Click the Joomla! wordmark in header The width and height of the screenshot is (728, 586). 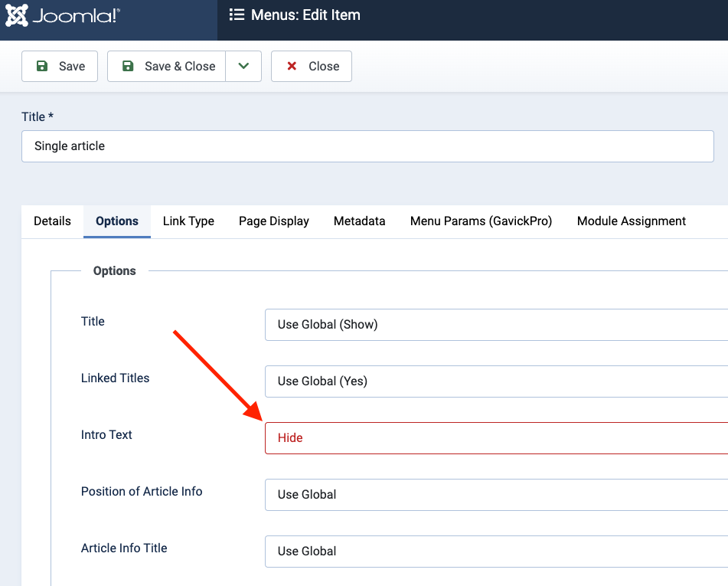click(x=75, y=15)
